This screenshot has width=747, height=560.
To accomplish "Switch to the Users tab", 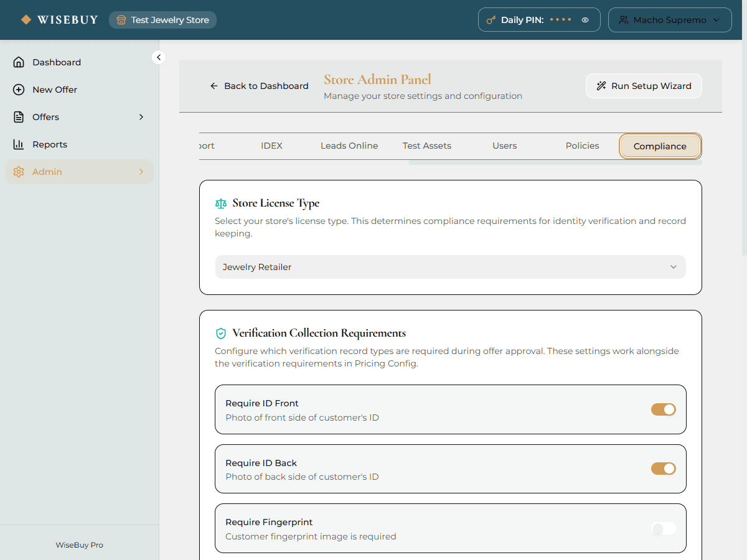I will pyautogui.click(x=504, y=146).
